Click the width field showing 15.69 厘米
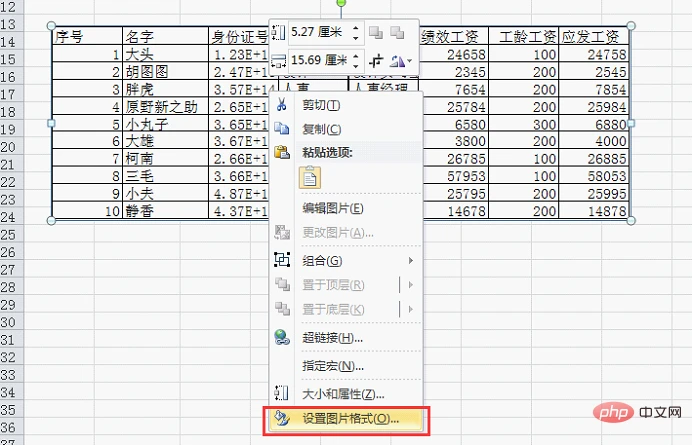 [x=320, y=60]
